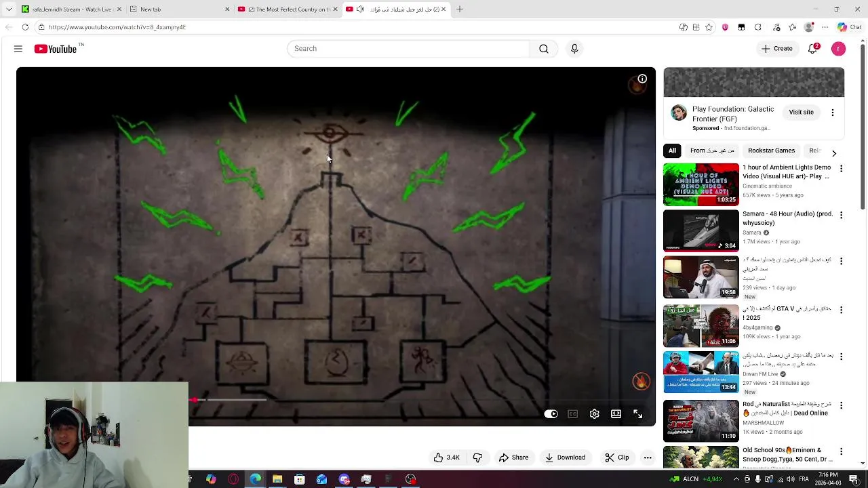Open YouTube notifications bell
The width and height of the screenshot is (868, 488).
click(813, 49)
